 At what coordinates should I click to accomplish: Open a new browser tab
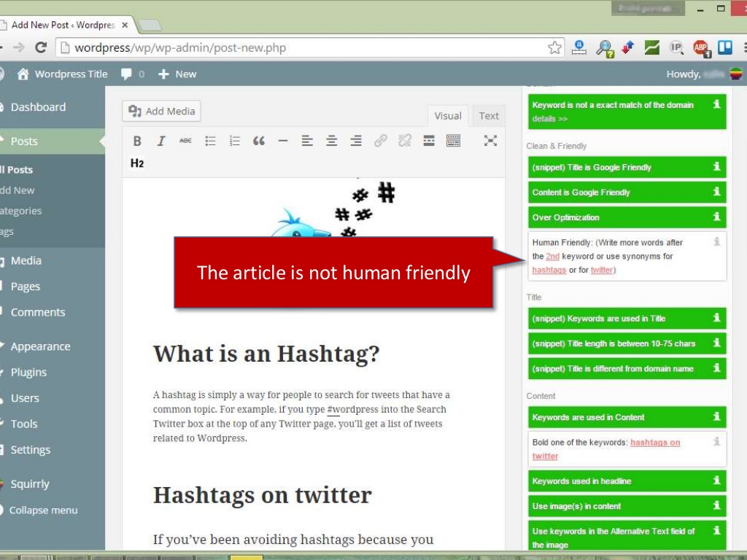pos(150,25)
